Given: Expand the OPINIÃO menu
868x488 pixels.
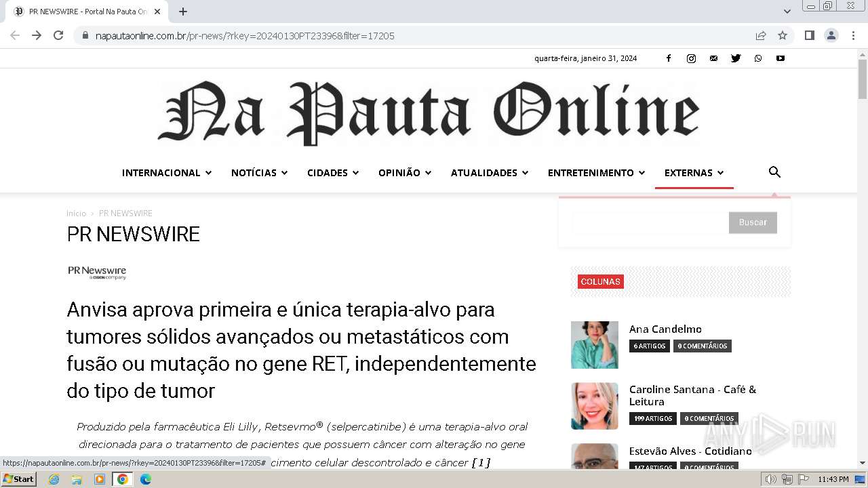Looking at the screenshot, I should pos(405,173).
